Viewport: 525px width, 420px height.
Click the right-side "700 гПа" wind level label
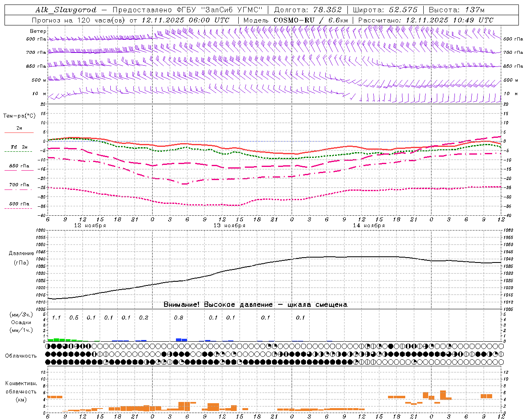pyautogui.click(x=513, y=52)
